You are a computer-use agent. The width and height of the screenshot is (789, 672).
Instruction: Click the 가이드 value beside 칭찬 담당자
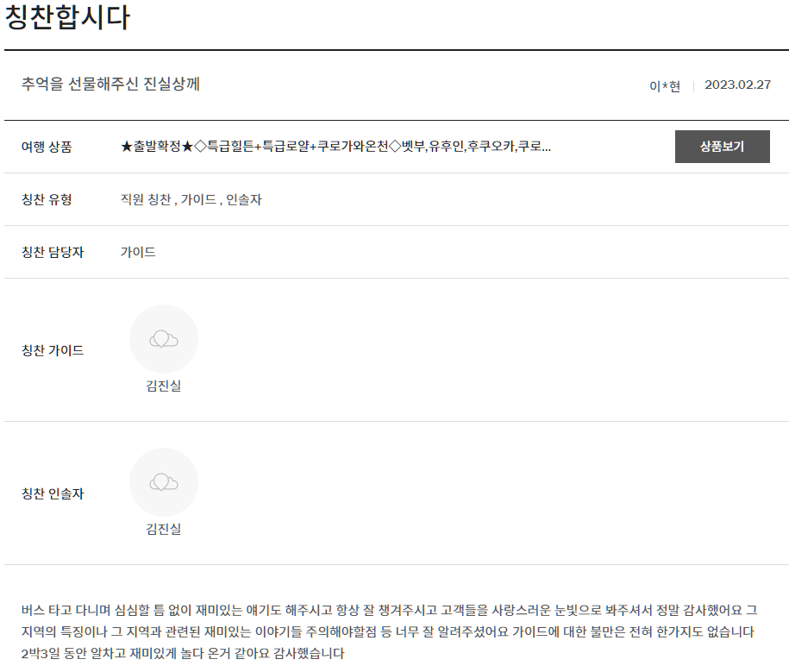pos(138,252)
